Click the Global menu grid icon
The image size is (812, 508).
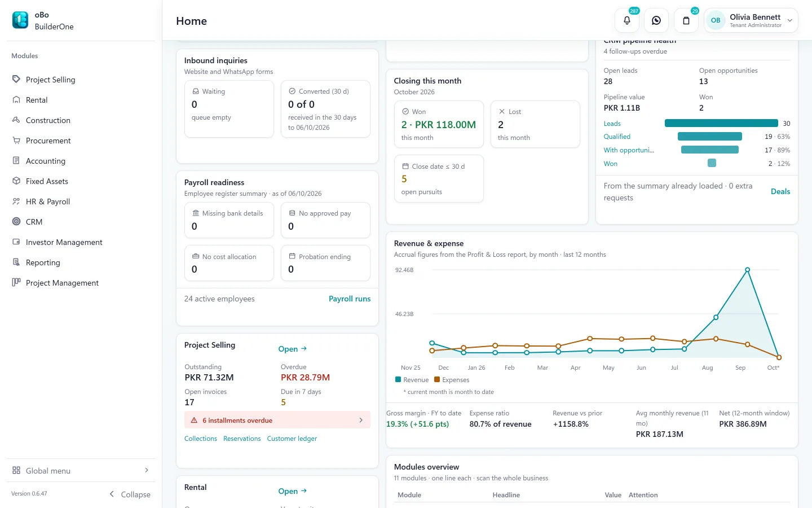pyautogui.click(x=16, y=471)
